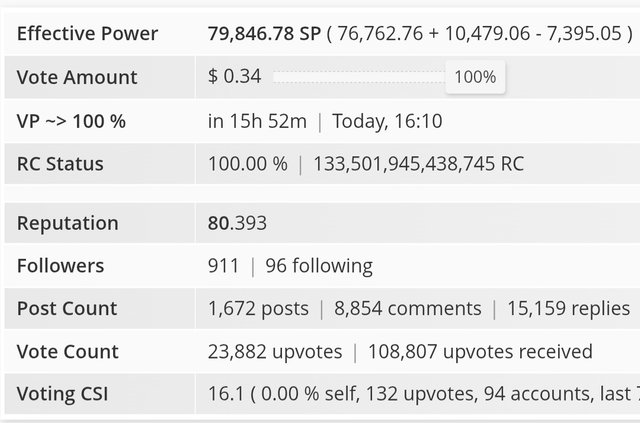Click the Effective Power row label
Image resolution: width=640 pixels, height=423 pixels.
pyautogui.click(x=87, y=33)
